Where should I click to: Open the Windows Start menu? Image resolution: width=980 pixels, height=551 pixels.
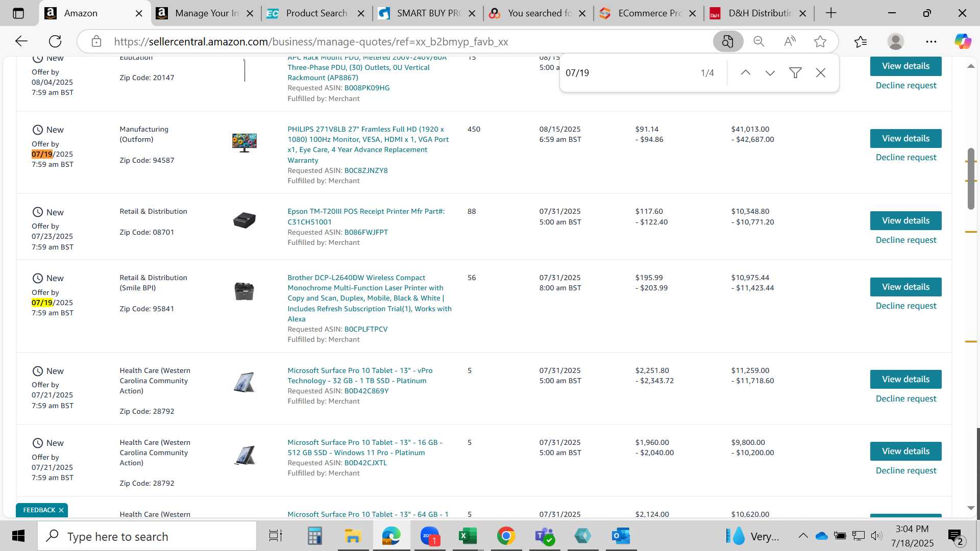[x=18, y=536]
